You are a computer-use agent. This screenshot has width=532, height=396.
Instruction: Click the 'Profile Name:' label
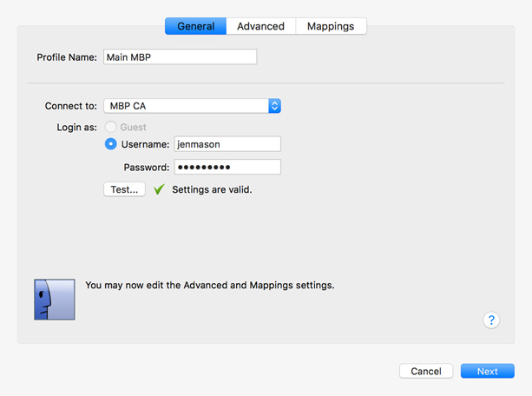67,57
